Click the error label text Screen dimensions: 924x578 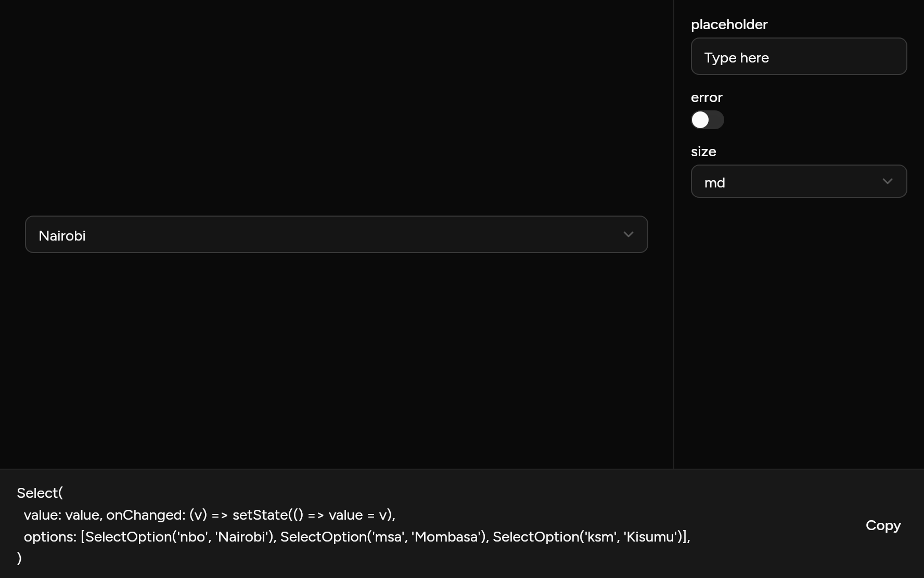[707, 97]
